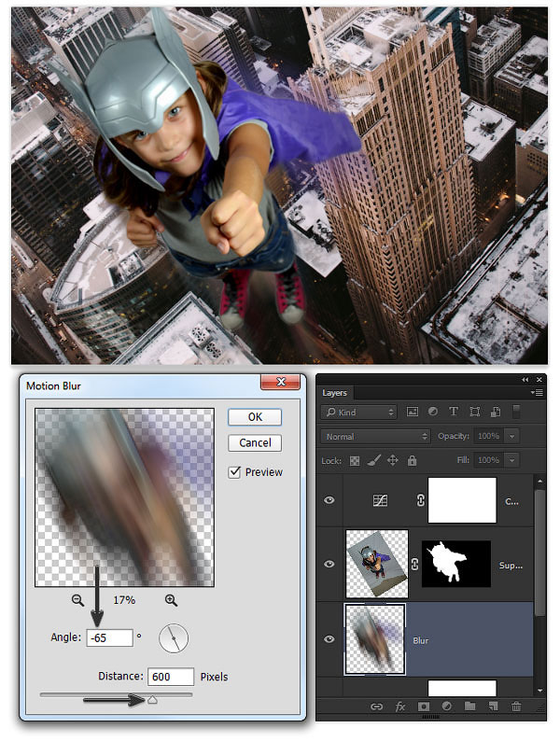Lock transparent pixels

[354, 461]
